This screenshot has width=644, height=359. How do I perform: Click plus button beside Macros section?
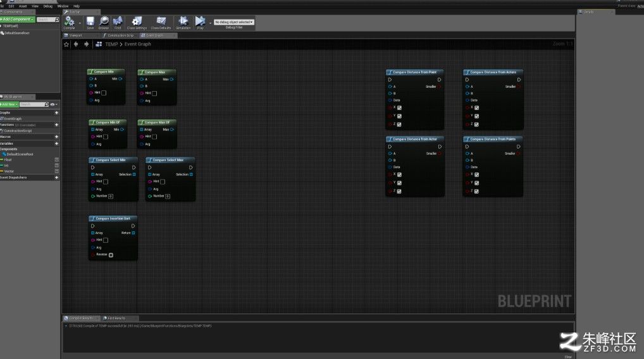point(57,137)
